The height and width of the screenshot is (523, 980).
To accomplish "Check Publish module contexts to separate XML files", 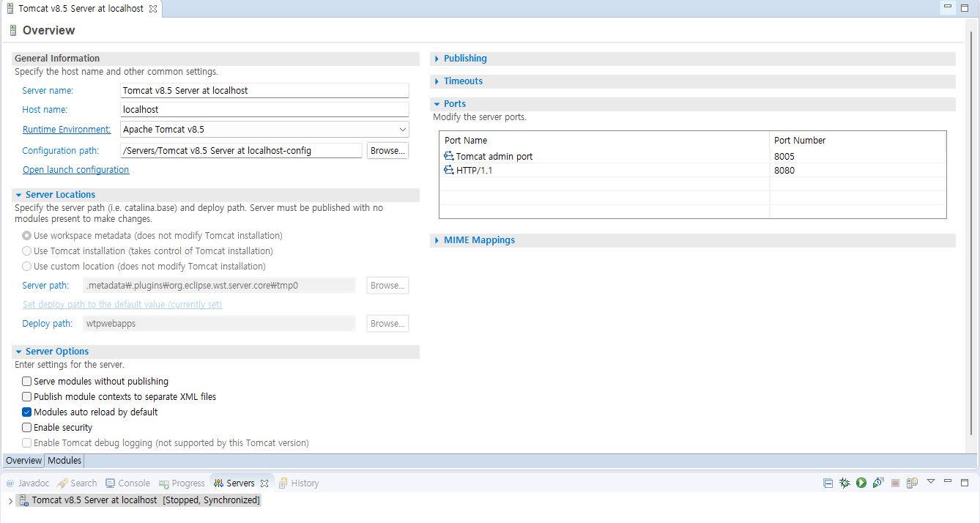I will (x=27, y=397).
